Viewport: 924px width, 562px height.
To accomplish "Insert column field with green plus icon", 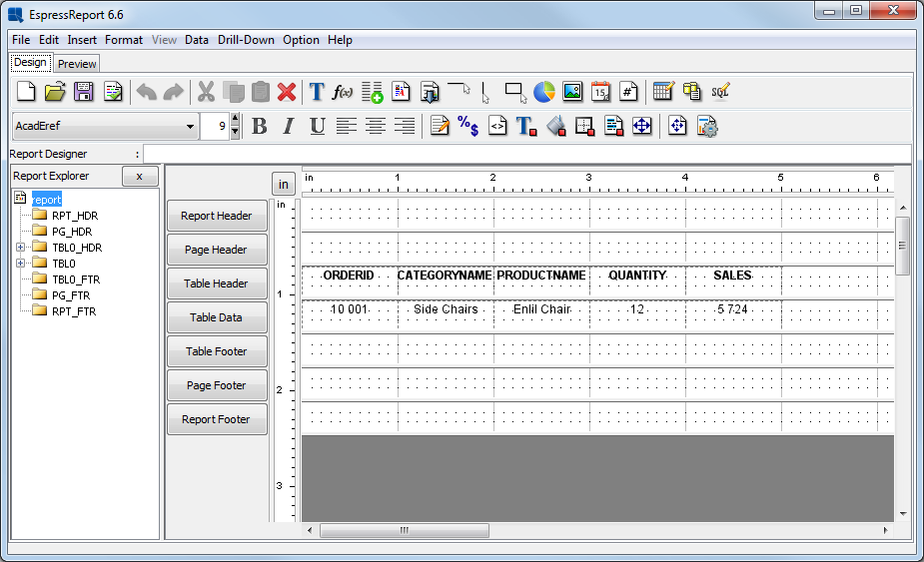I will tap(373, 92).
